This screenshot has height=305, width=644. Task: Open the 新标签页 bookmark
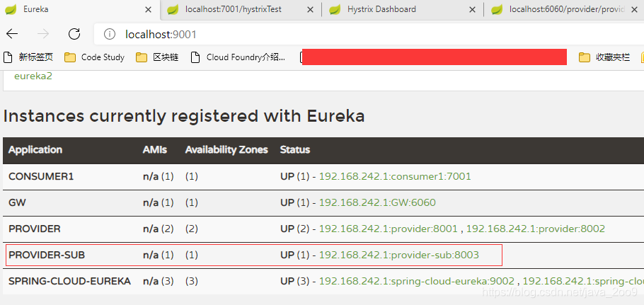click(28, 57)
